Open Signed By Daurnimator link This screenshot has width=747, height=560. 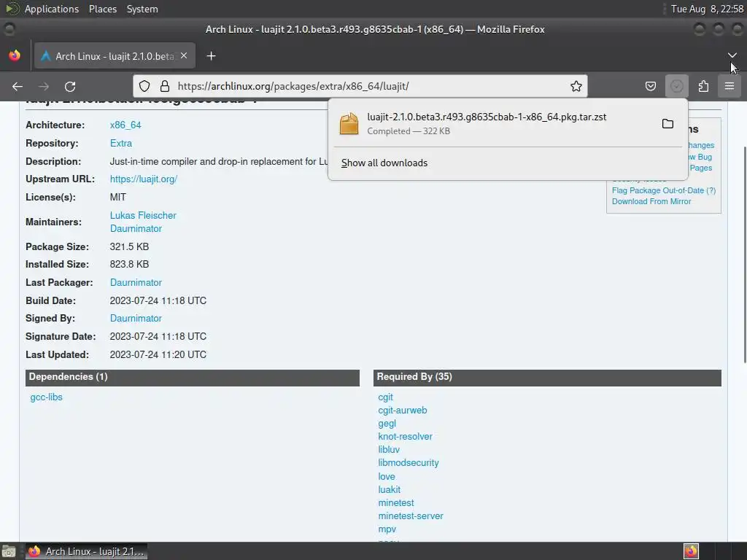(136, 318)
